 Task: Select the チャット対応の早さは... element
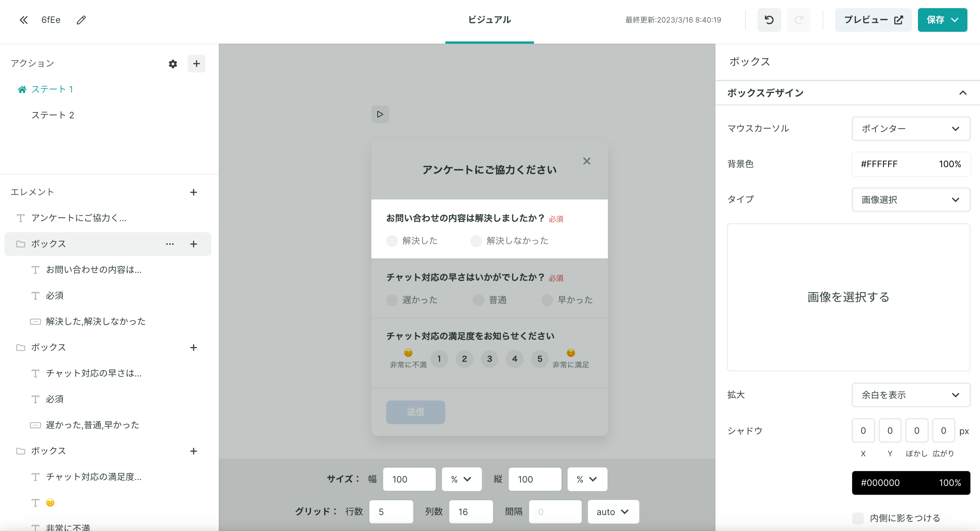[93, 373]
